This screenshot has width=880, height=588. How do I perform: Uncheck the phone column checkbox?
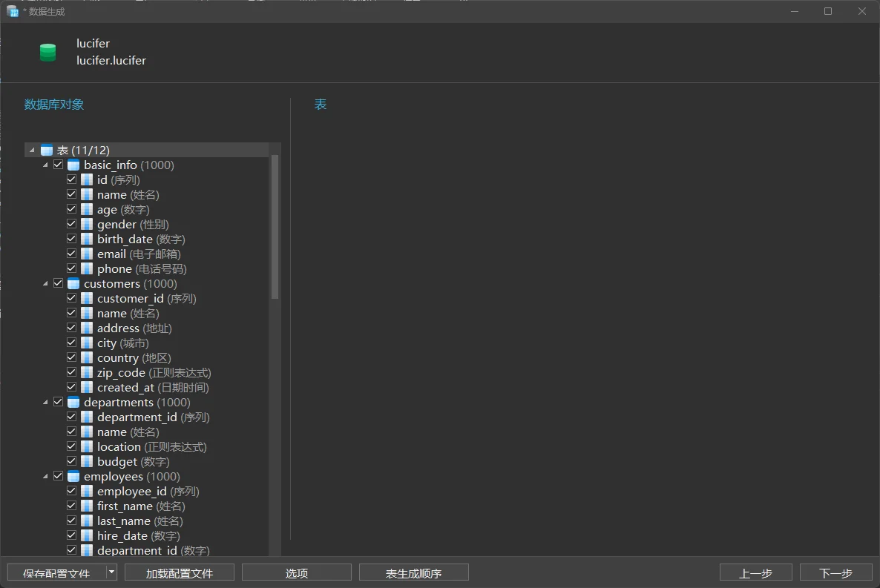point(72,268)
